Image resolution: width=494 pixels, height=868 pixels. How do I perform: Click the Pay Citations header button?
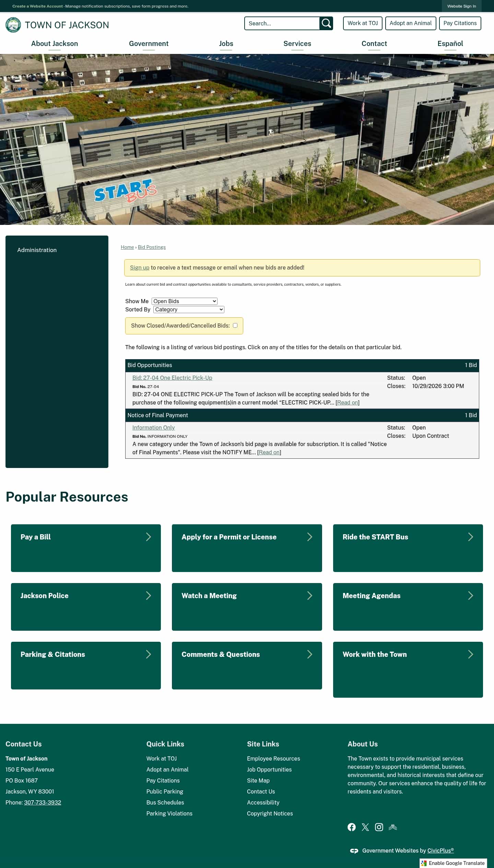[x=460, y=23]
